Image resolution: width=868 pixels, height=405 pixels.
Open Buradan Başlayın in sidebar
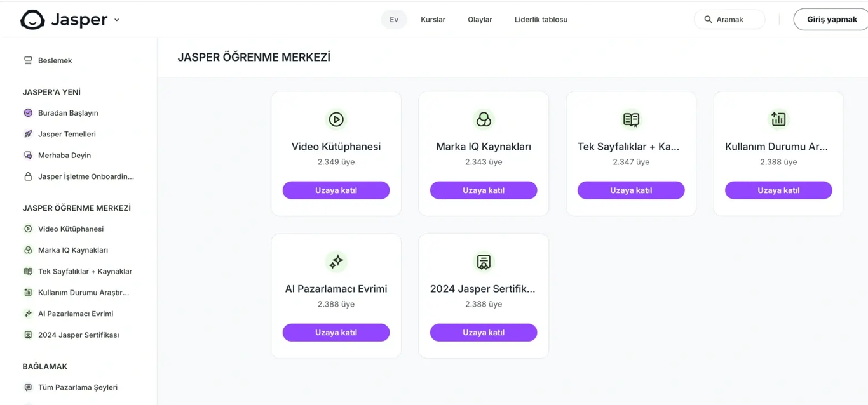[68, 113]
